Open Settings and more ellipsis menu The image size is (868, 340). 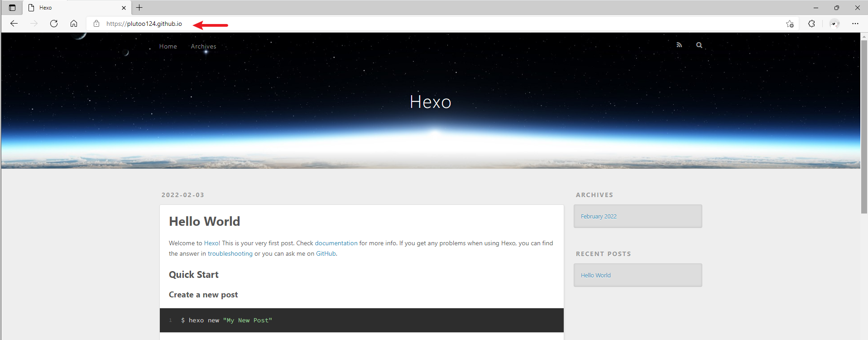(855, 24)
